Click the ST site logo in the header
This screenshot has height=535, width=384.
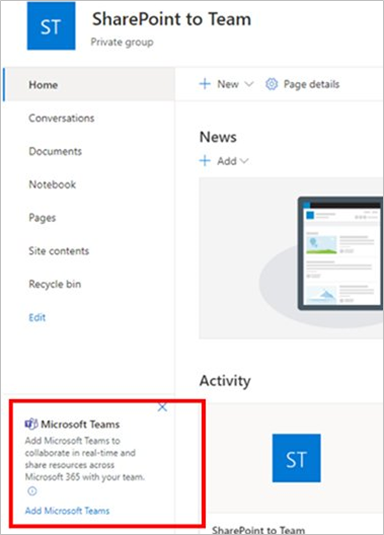pos(51,26)
